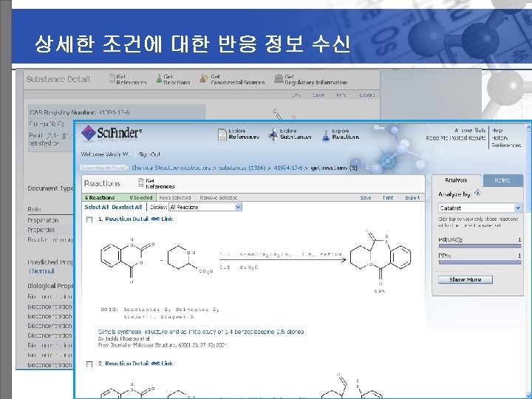
Task: Click Deselect All link
Action: 126,207
